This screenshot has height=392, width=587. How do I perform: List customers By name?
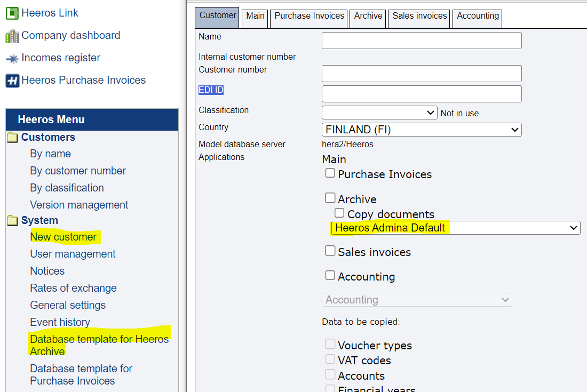pyautogui.click(x=51, y=154)
